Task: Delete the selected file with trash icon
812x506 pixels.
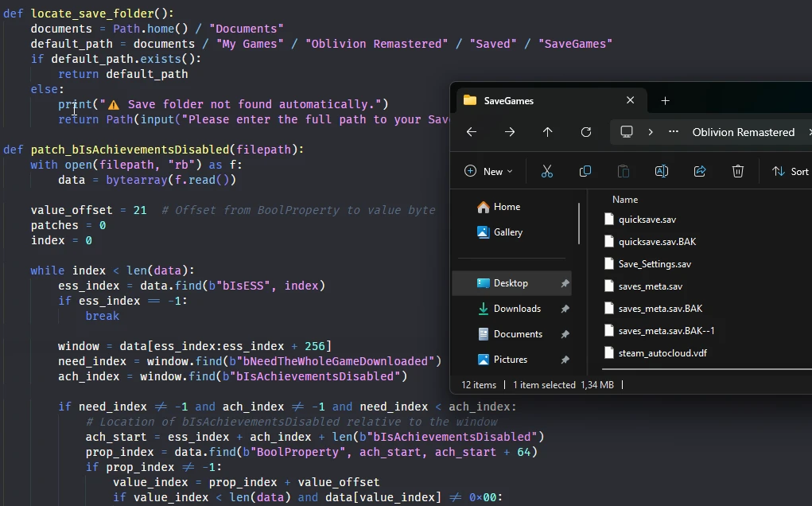Action: (x=738, y=171)
